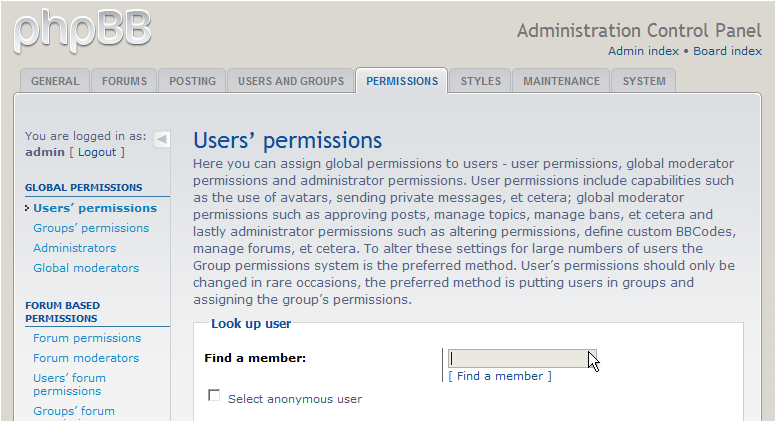The width and height of the screenshot is (776, 422).
Task: Go to Users and Groups tab
Action: point(290,81)
